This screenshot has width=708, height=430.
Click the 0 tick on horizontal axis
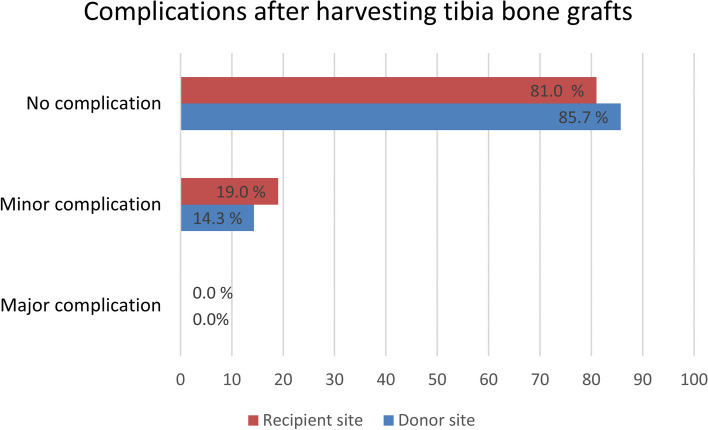click(x=181, y=379)
